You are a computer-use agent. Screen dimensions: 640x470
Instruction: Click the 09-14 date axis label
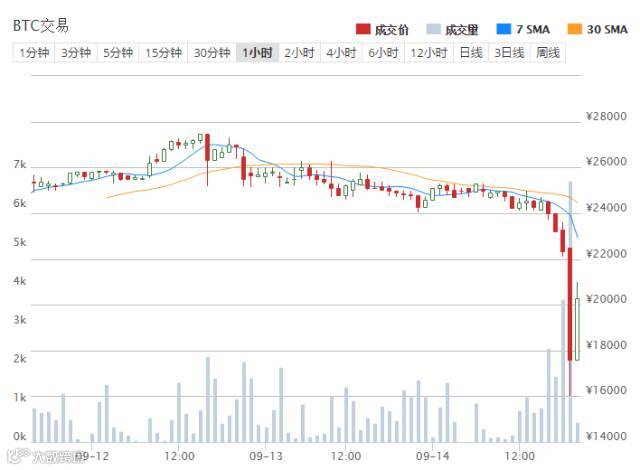pos(432,456)
